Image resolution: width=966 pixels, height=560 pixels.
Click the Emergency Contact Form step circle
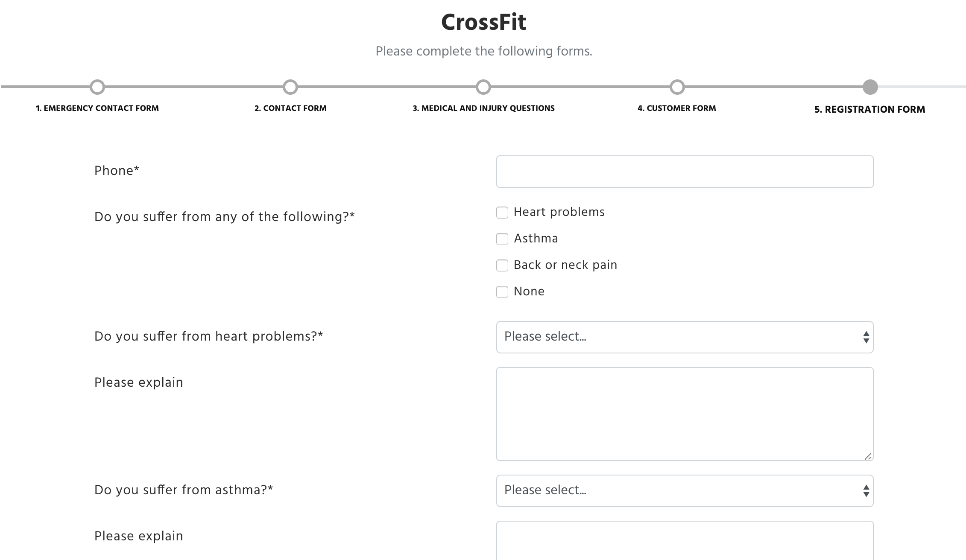(x=97, y=87)
